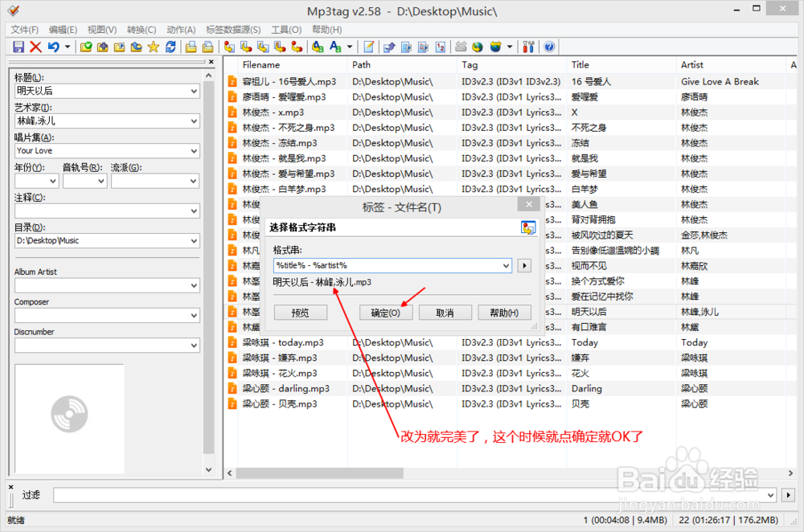Image resolution: width=804 pixels, height=532 pixels.
Task: Open the 编辑(E) menu
Action: coord(63,30)
